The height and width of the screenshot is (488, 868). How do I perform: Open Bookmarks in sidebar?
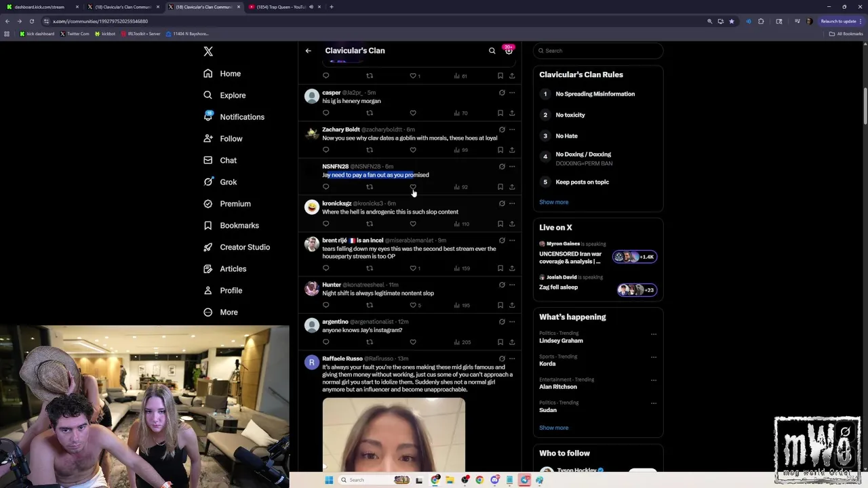[x=231, y=225]
